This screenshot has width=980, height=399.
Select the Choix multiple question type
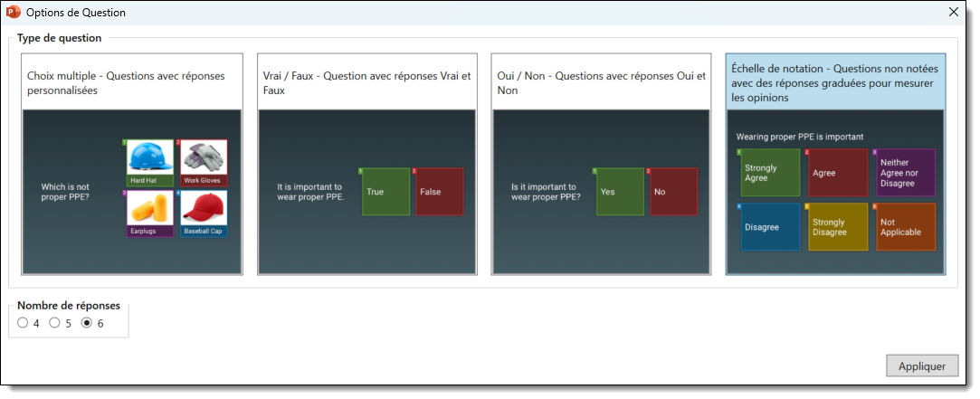[x=131, y=83]
